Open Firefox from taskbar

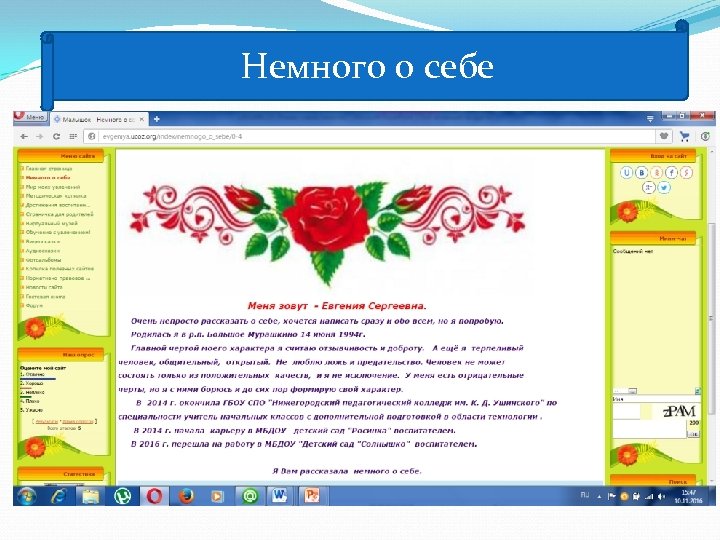186,496
